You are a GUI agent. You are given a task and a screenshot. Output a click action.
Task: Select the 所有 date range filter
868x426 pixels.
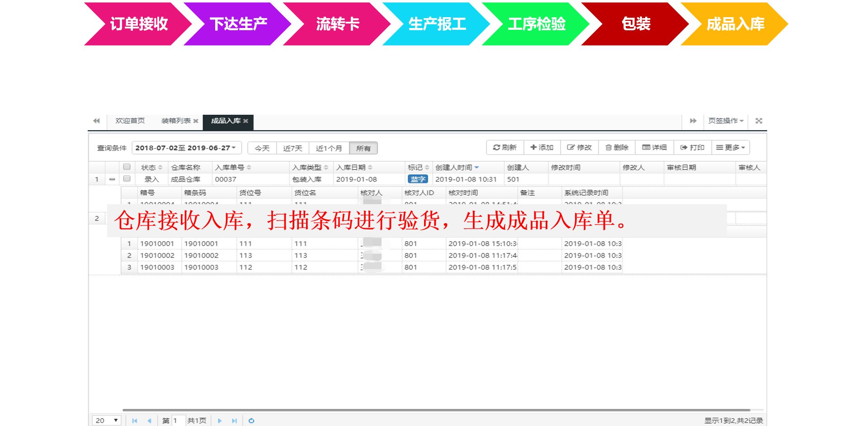pyautogui.click(x=363, y=148)
